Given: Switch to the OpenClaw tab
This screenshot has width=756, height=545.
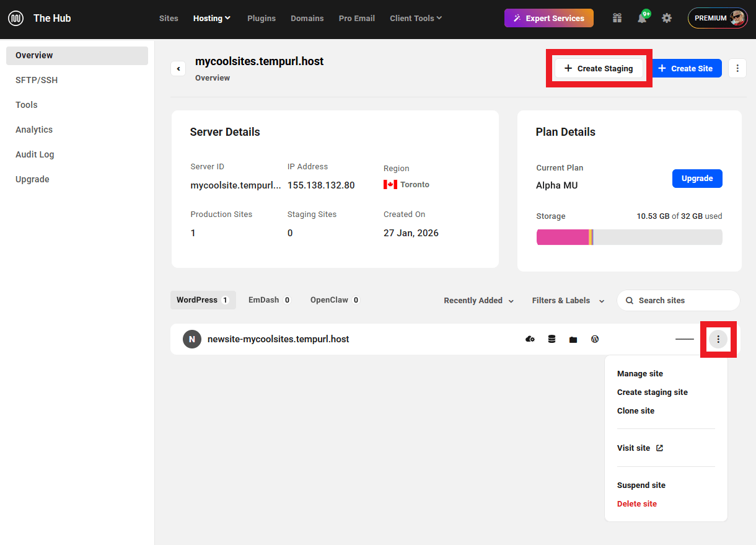Looking at the screenshot, I should [x=335, y=300].
